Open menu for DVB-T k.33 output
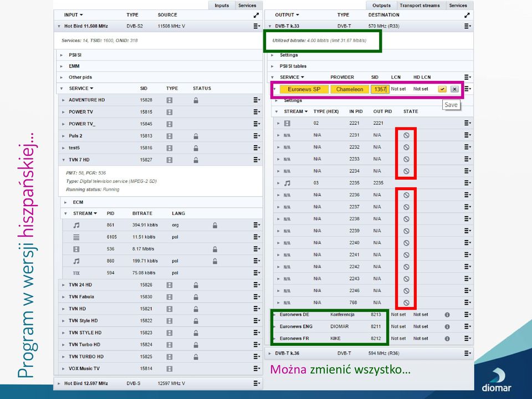Image resolution: width=532 pixels, height=399 pixels. pos(467,26)
